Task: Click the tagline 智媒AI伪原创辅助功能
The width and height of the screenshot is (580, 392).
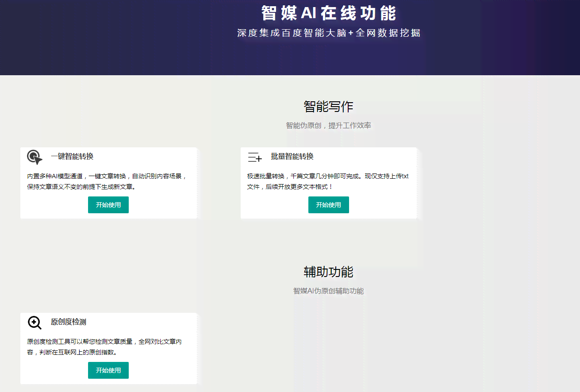Action: [x=328, y=291]
